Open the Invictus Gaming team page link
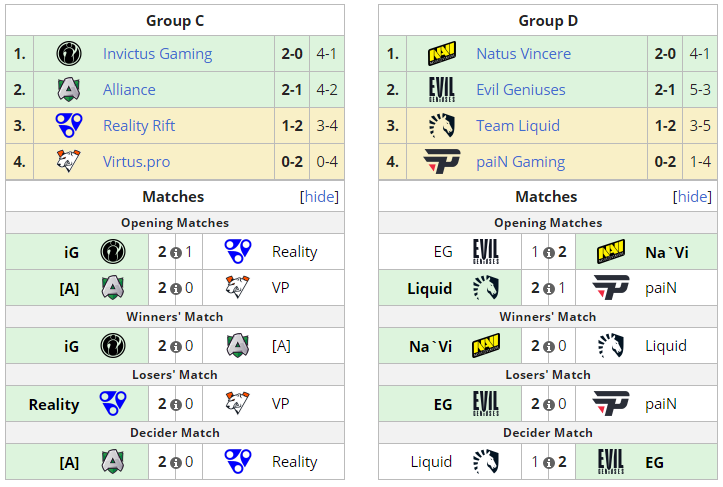This screenshot has width=723, height=487. click(x=157, y=54)
